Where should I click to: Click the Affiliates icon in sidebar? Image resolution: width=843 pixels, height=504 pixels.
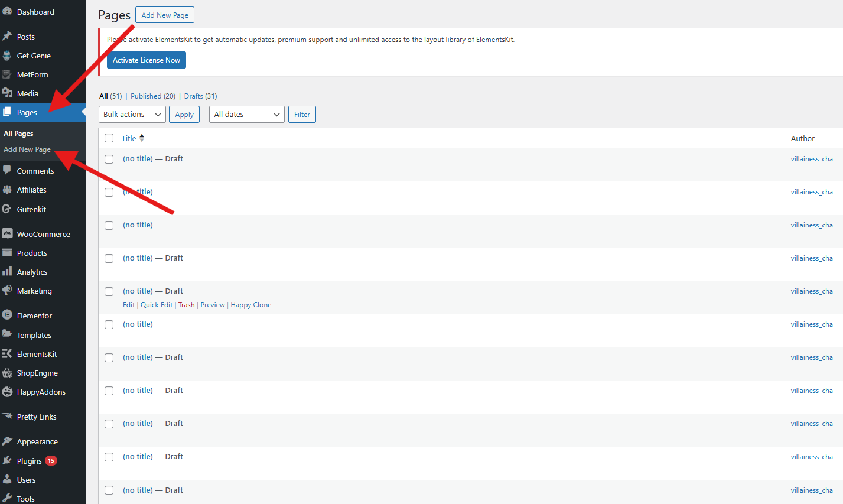(x=7, y=190)
